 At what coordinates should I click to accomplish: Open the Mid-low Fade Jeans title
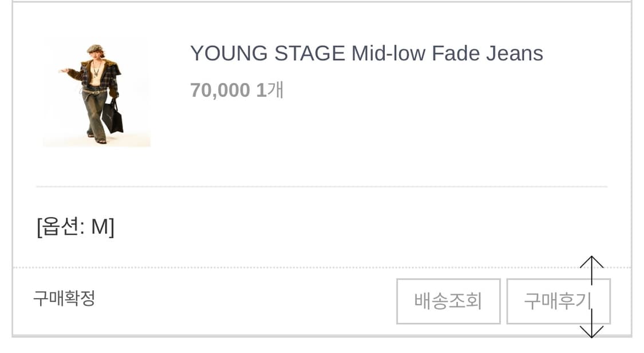pyautogui.click(x=447, y=54)
